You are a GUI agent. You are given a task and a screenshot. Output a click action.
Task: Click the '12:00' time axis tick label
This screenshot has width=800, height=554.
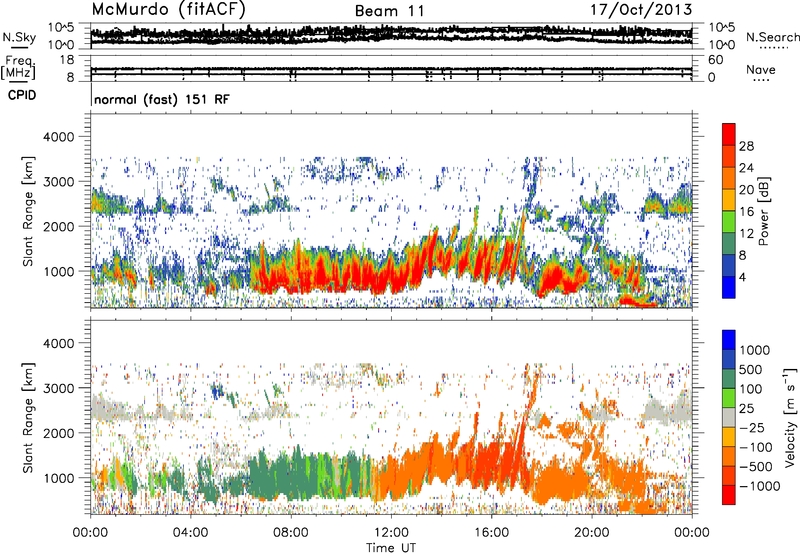[391, 533]
